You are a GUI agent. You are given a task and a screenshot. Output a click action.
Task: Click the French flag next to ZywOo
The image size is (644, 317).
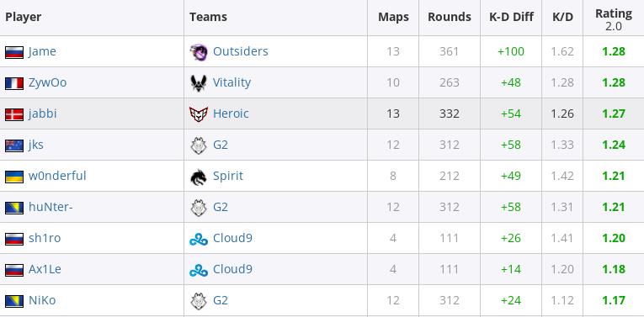[14, 83]
